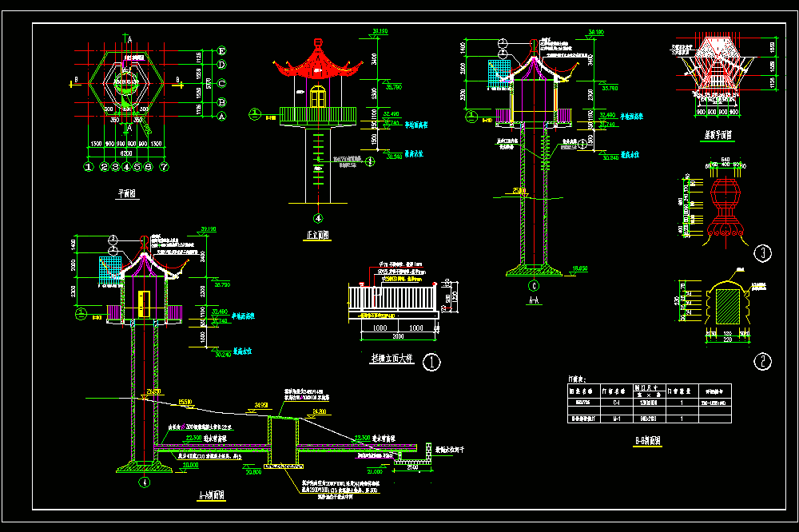Select axis bubble 4 under the front elevation
The height and width of the screenshot is (532, 799).
[x=318, y=218]
